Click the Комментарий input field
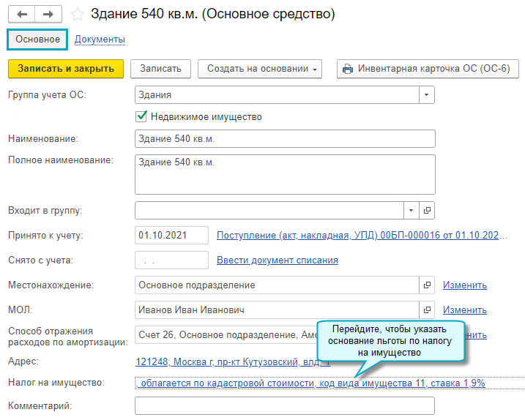The width and height of the screenshot is (525, 420). point(285,405)
